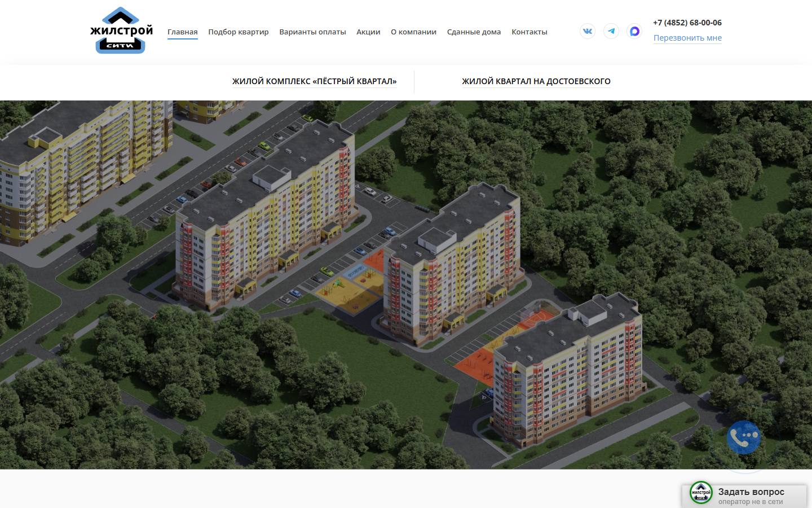The image size is (812, 508).
Task: Open the Акции menu item
Action: [368, 32]
